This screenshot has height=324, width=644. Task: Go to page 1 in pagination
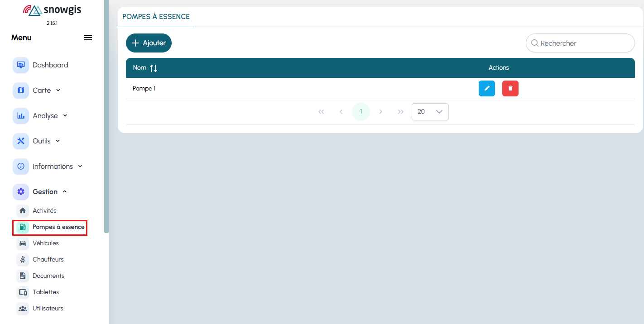pos(360,112)
